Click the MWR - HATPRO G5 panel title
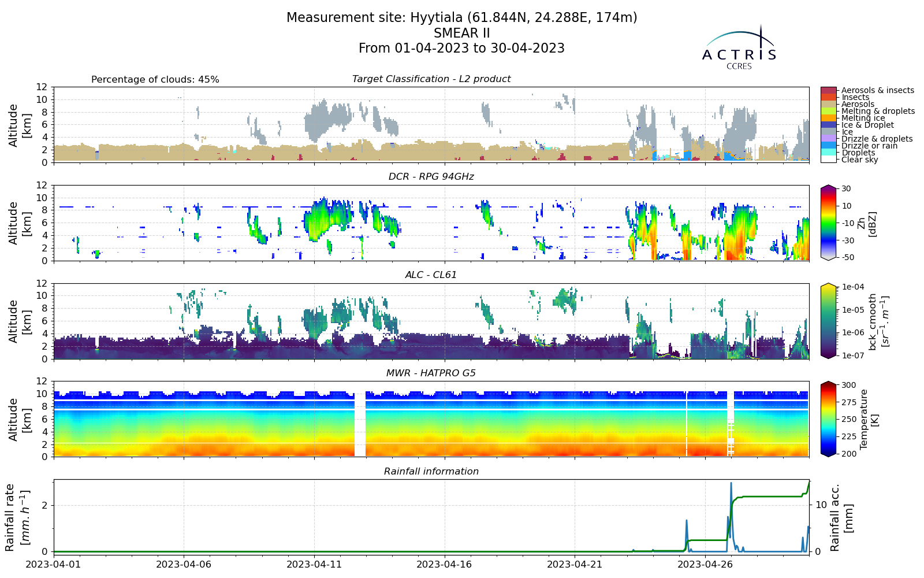This screenshot has width=924, height=578. [431, 373]
